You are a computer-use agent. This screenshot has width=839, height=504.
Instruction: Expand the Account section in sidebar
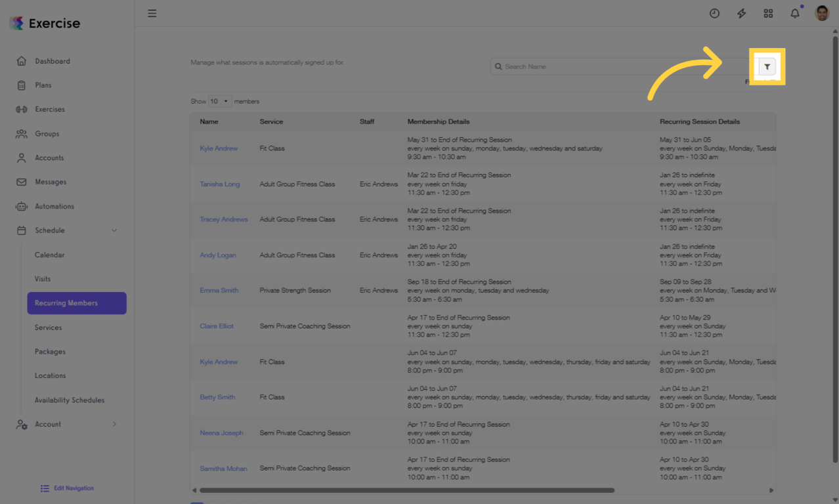(114, 424)
